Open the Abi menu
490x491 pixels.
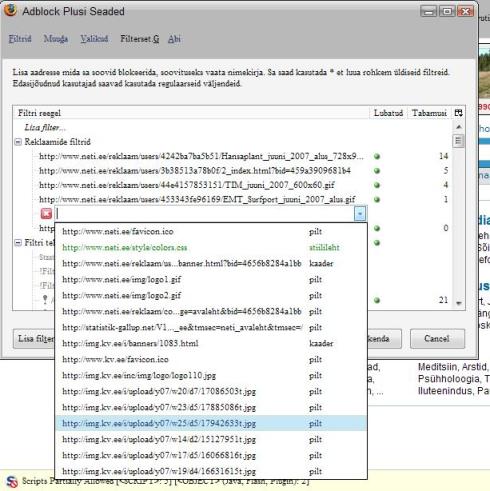point(174,39)
